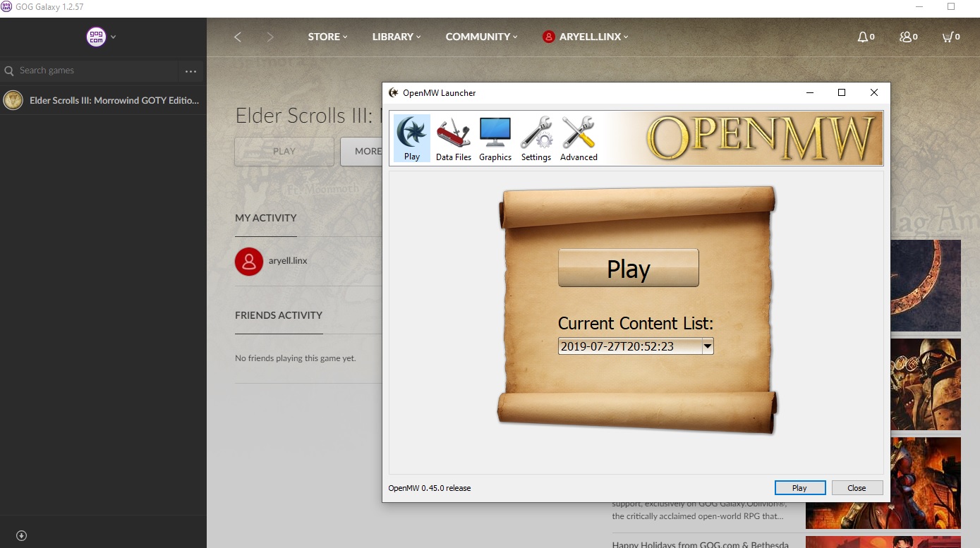Click the aryell.linx red avatar

(249, 261)
